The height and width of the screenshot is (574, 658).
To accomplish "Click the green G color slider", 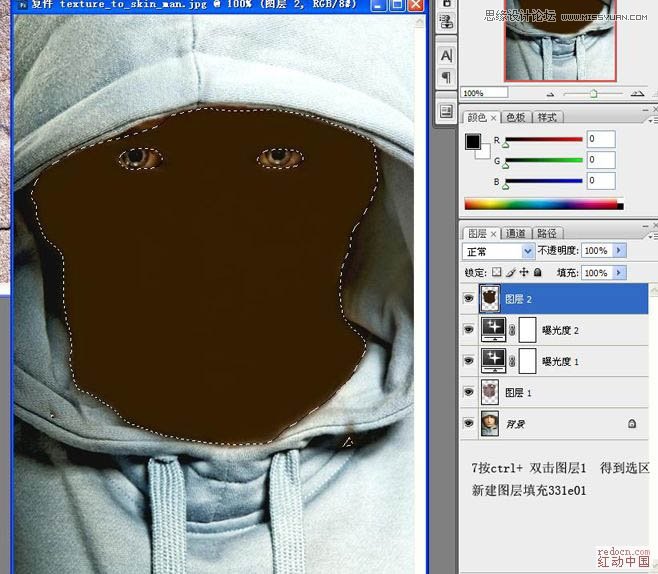I will (x=544, y=160).
